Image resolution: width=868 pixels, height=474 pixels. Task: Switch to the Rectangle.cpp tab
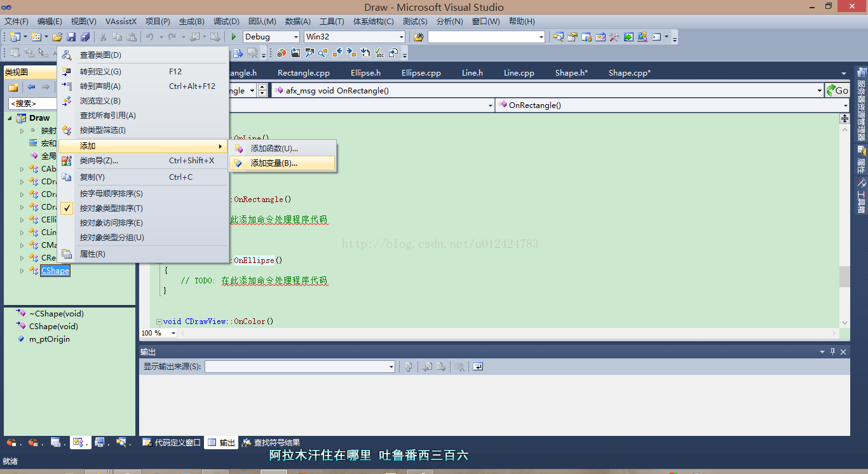(304, 73)
